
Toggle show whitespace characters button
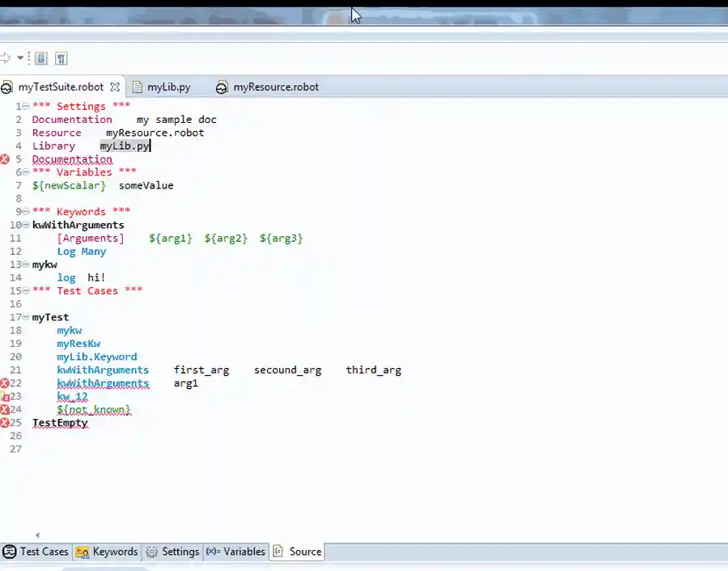(61, 58)
